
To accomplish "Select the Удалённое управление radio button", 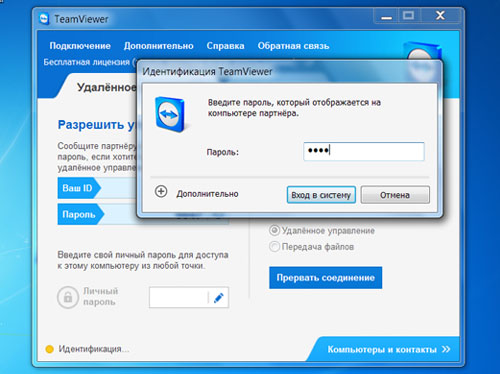I will 274,230.
